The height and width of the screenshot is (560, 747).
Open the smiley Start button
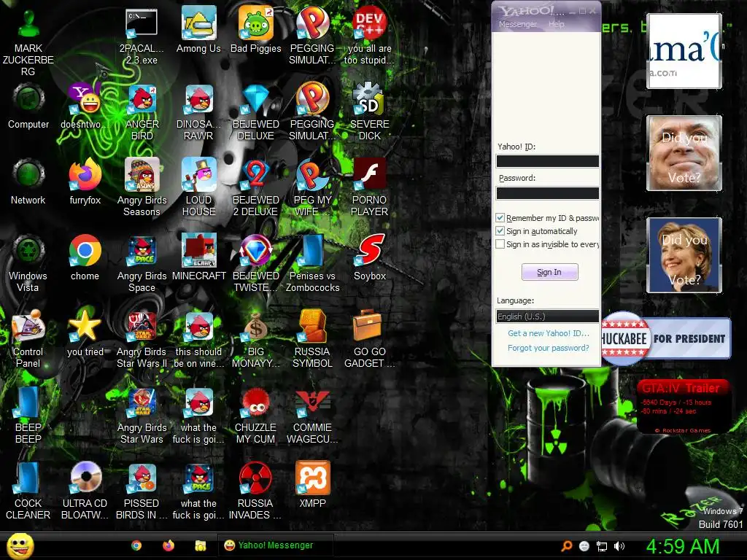[x=20, y=545]
